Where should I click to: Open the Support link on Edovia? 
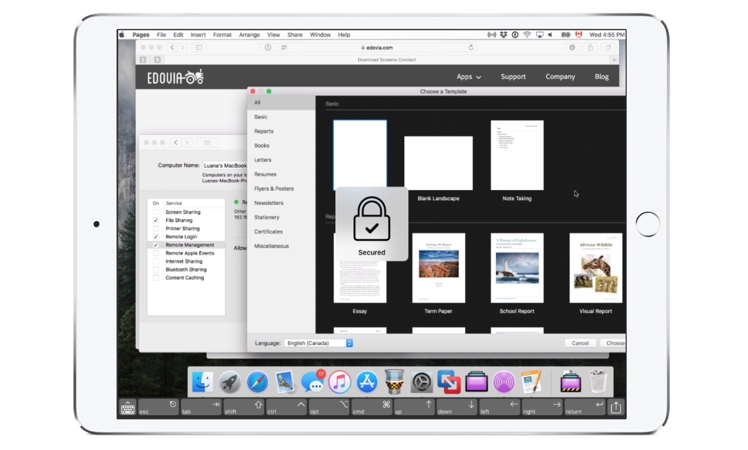(x=513, y=77)
